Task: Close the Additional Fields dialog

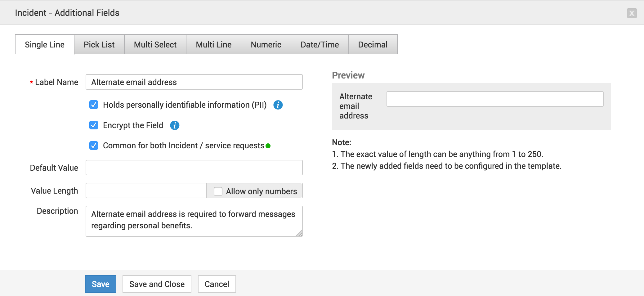Action: pyautogui.click(x=632, y=13)
